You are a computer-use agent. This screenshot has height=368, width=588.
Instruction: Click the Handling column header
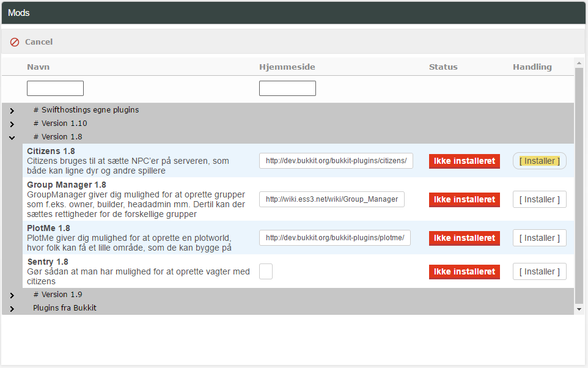[x=532, y=67]
